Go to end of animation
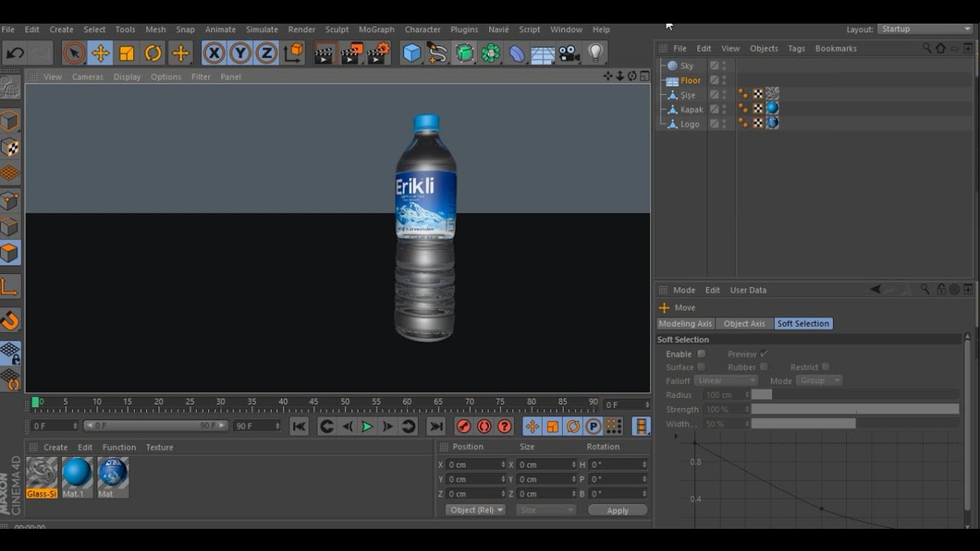This screenshot has width=980, height=551. (x=436, y=426)
